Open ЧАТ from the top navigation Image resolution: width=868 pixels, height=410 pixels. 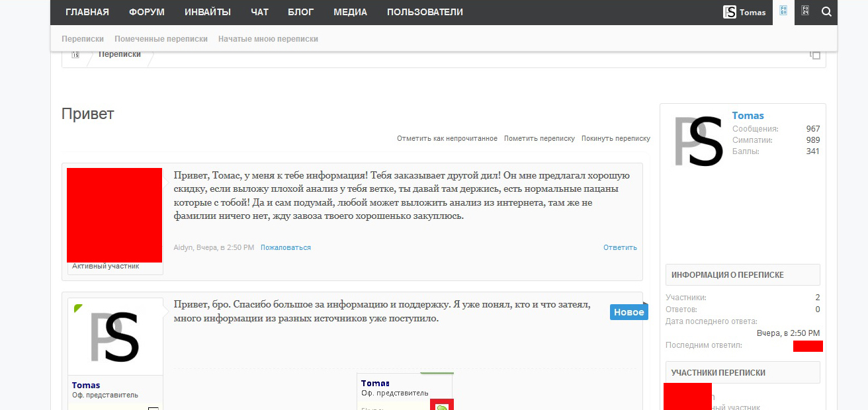[259, 12]
